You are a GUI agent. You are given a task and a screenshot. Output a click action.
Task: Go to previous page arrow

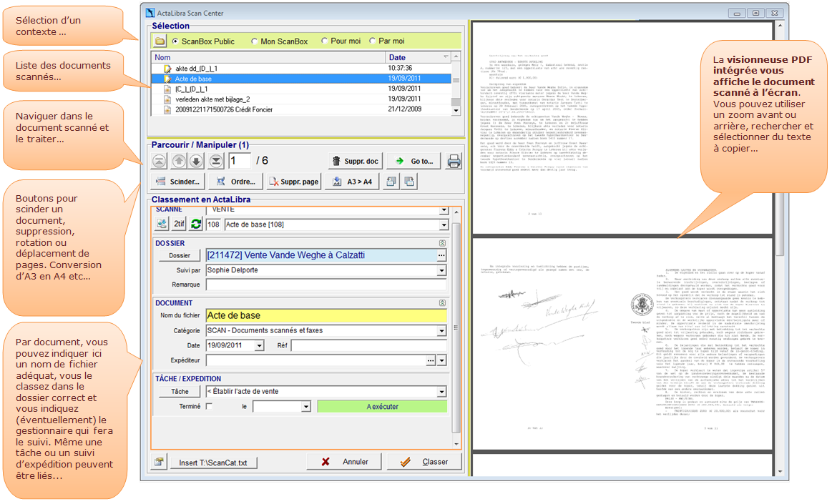pos(179,161)
